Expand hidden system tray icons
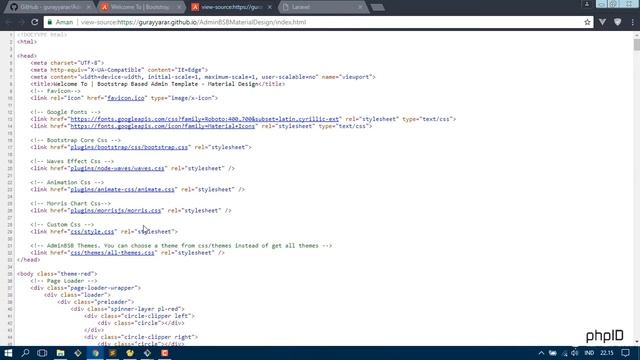640x360 pixels. point(541,353)
